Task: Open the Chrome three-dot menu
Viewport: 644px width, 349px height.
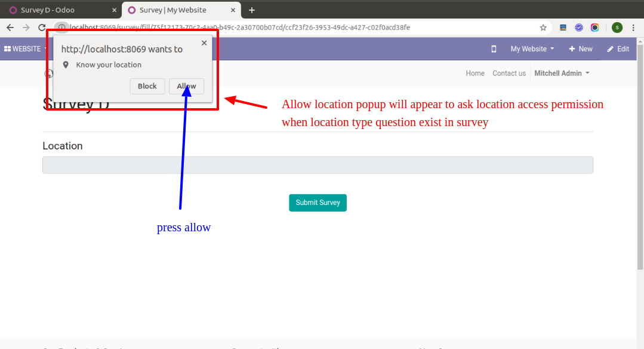Action: tap(633, 27)
